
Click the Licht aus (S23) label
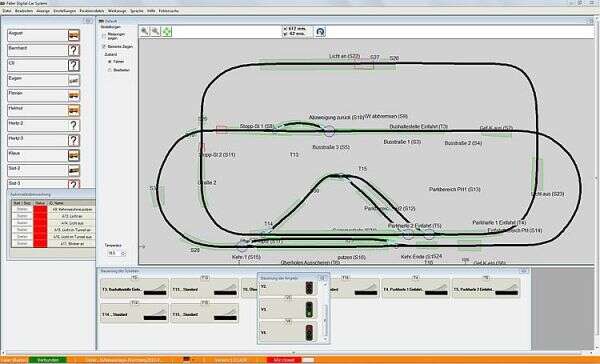(548, 194)
